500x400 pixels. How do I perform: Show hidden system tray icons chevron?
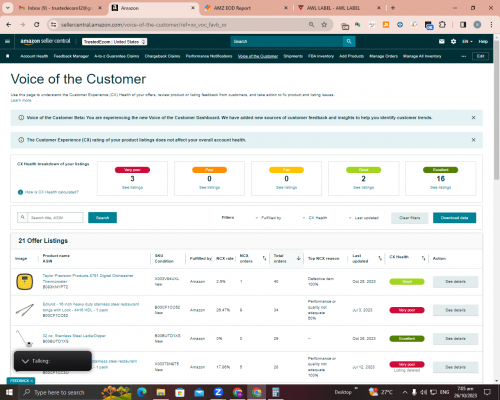coord(405,392)
